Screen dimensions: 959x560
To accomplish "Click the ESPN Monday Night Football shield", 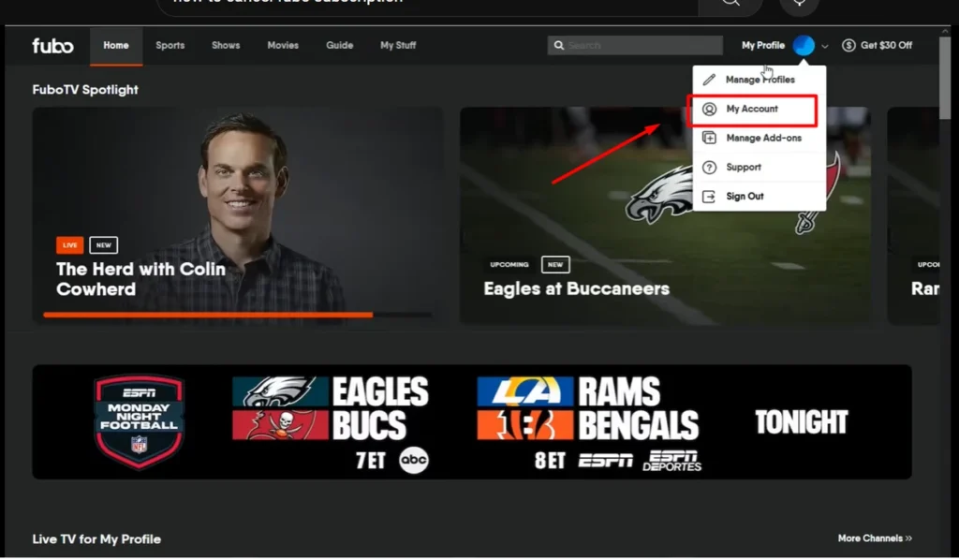I will [x=140, y=421].
